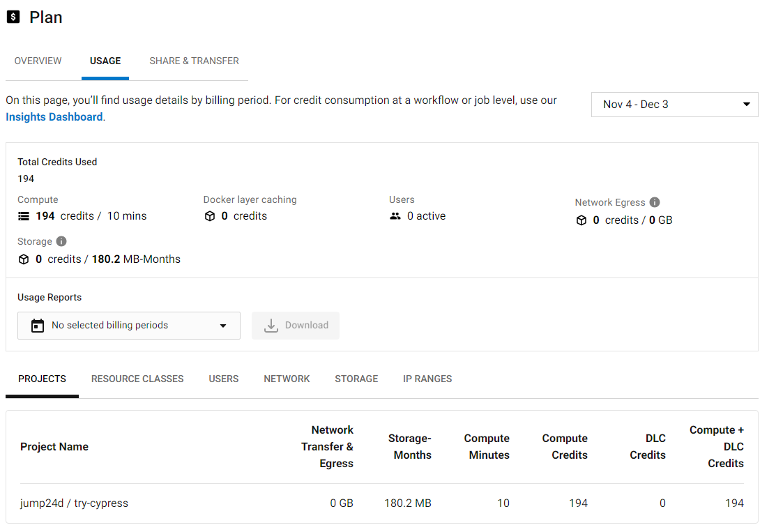Click the Storage info icon
Image resolution: width=776 pixels, height=532 pixels.
tap(61, 241)
